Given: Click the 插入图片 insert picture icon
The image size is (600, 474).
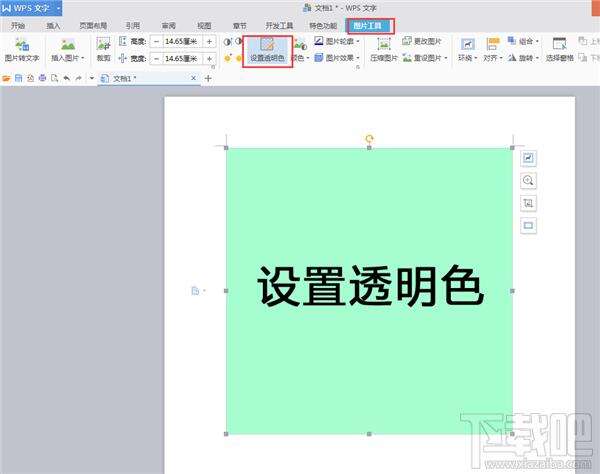Looking at the screenshot, I should point(68,45).
